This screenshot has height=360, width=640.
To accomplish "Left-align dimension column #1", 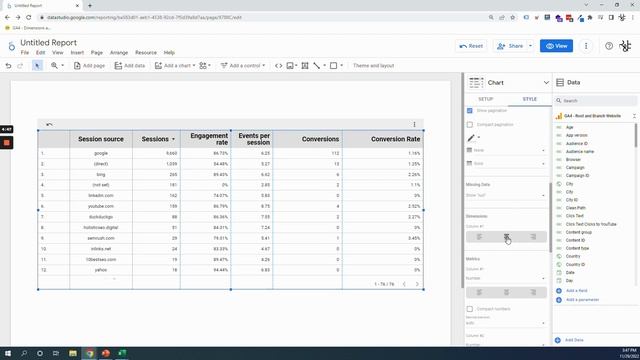I will [479, 237].
